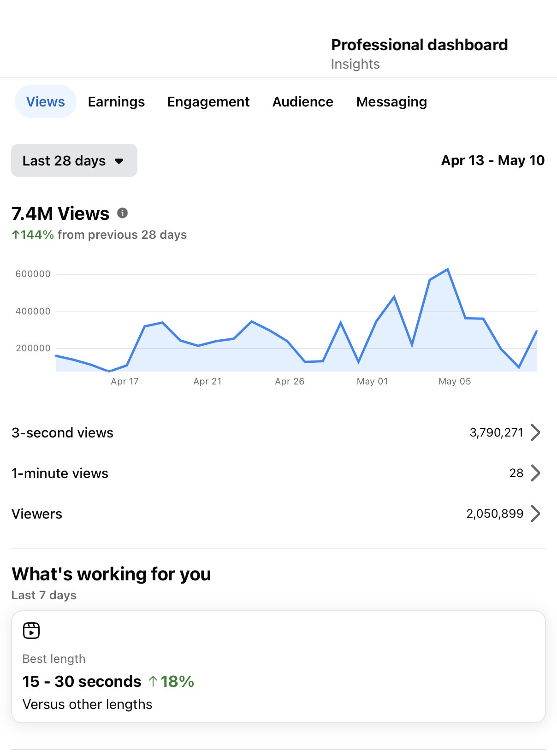
Task: Open the Best length 15 - 30 seconds card
Action: 278,667
